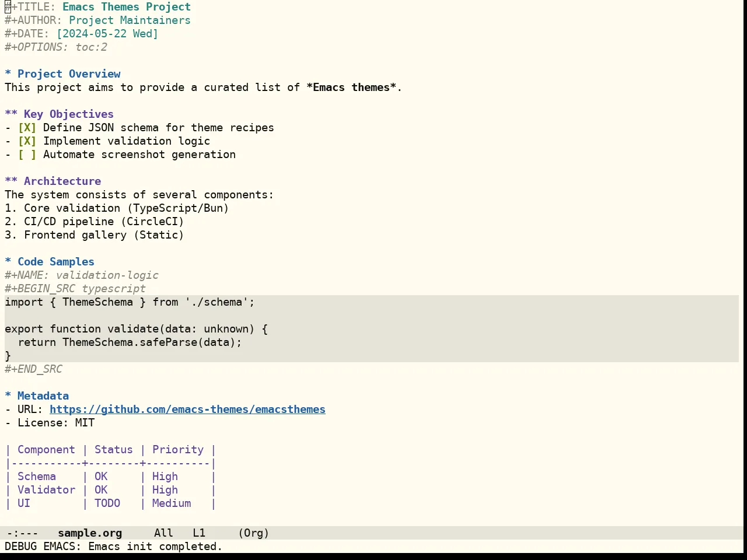Click the OK status in Validator row

pos(101,490)
